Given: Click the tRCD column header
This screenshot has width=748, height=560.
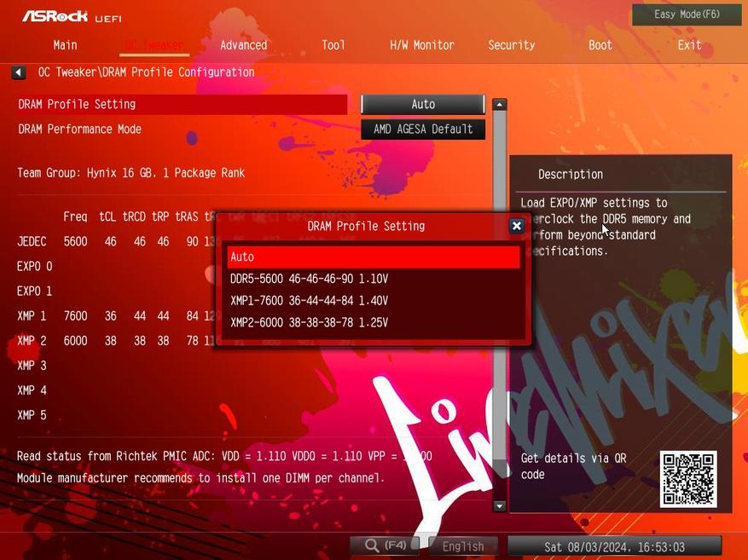Looking at the screenshot, I should [134, 216].
